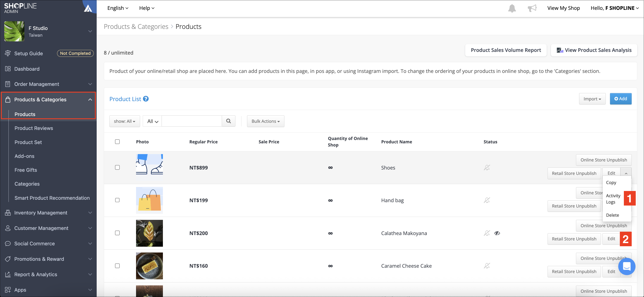Image resolution: width=644 pixels, height=297 pixels.
Task: Click the blue Add product button
Action: 621,99
